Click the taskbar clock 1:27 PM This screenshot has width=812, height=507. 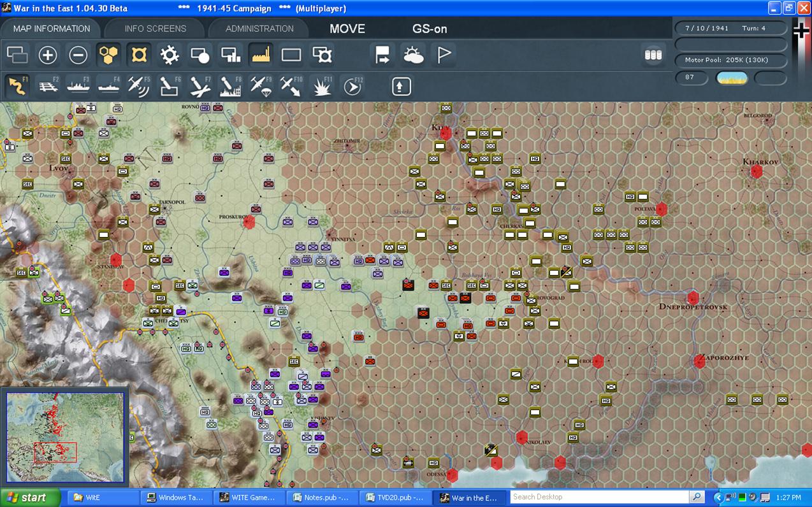(x=788, y=497)
